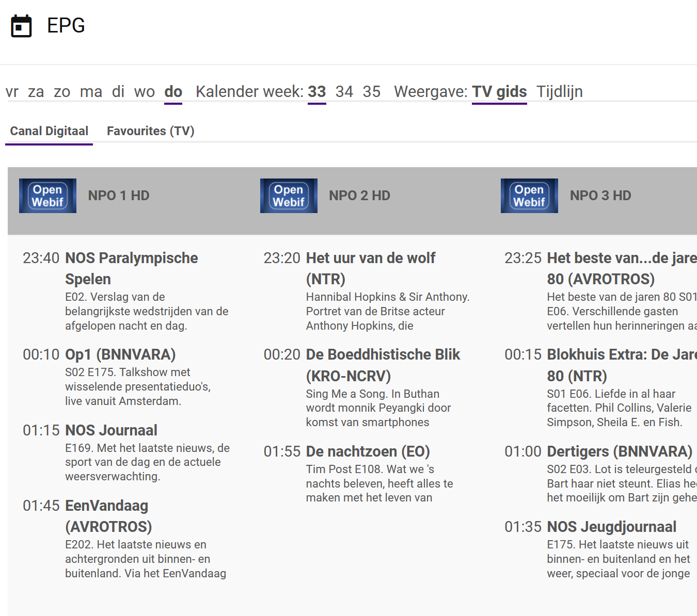Image resolution: width=697 pixels, height=616 pixels.
Task: Click the EPG calendar icon
Action: click(x=21, y=26)
